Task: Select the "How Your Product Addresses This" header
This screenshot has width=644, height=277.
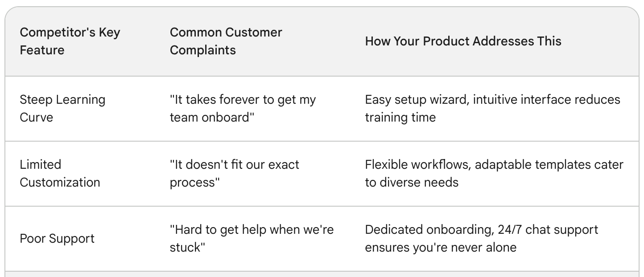Action: 463,41
